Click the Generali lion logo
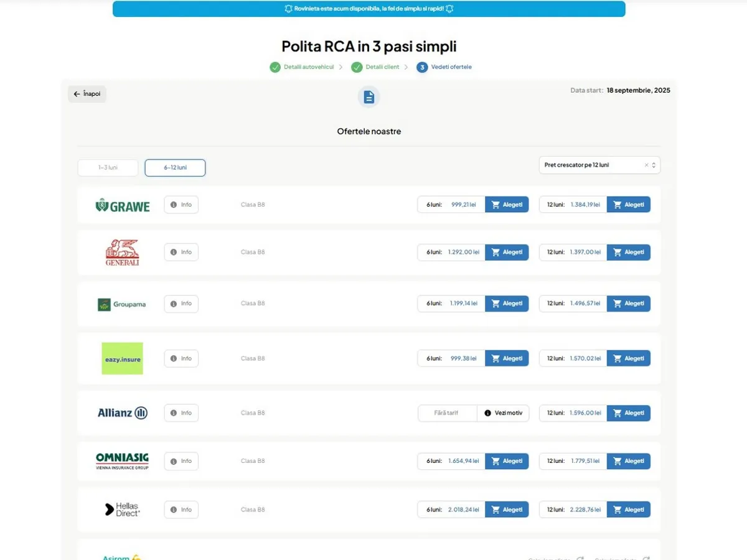This screenshot has height=560, width=747. click(122, 252)
